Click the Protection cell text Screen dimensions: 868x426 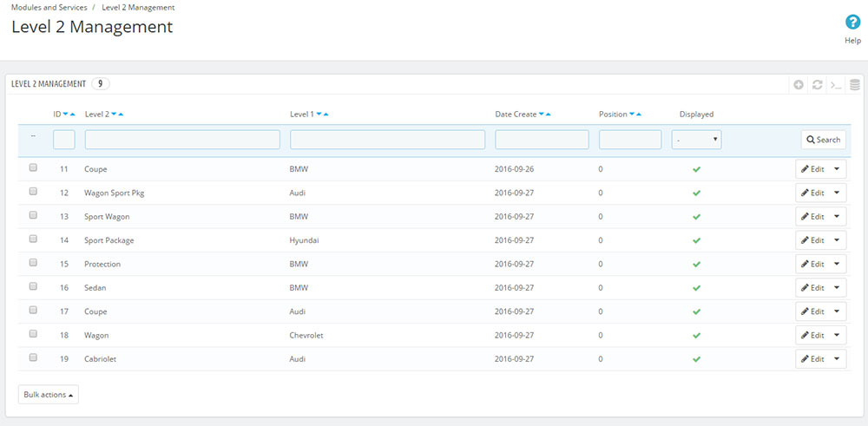tap(102, 265)
